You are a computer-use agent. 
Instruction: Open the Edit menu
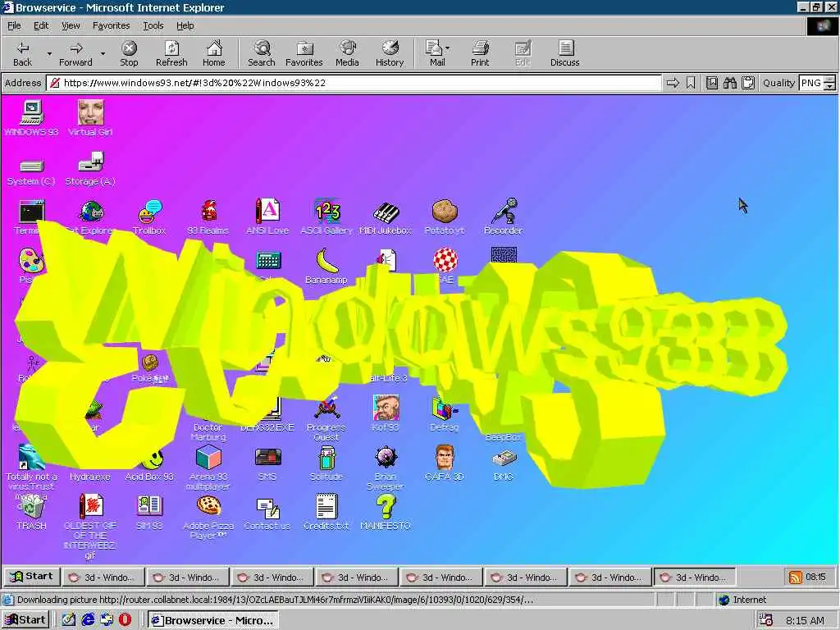pyautogui.click(x=41, y=25)
